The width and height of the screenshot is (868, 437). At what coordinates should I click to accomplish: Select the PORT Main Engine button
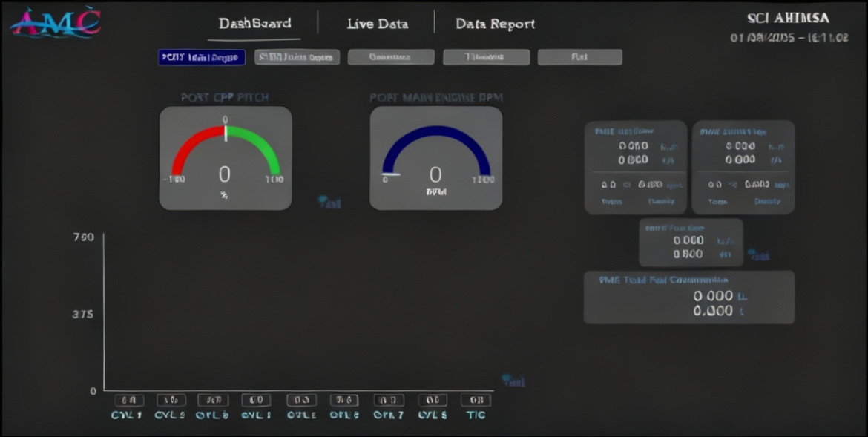201,57
